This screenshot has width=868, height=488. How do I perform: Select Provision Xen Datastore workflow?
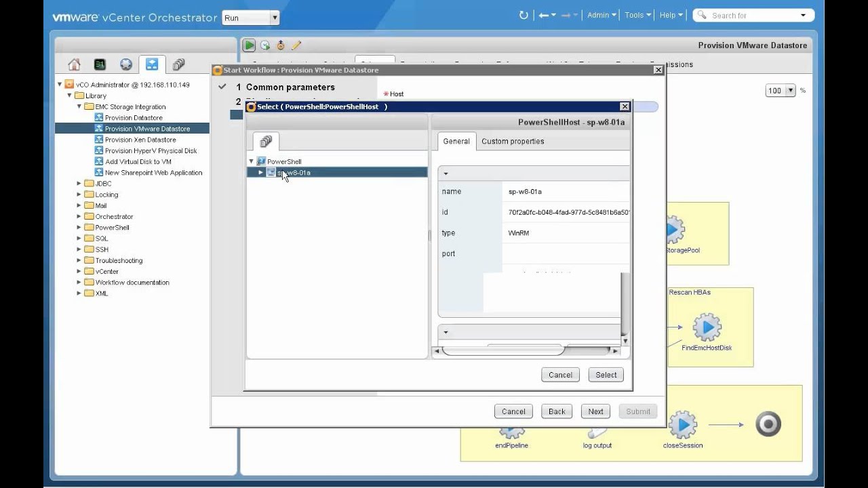point(140,140)
